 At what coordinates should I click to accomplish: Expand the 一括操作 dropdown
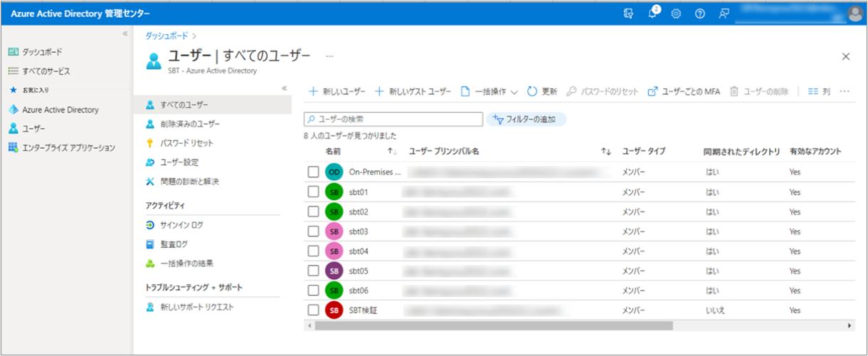pyautogui.click(x=489, y=92)
